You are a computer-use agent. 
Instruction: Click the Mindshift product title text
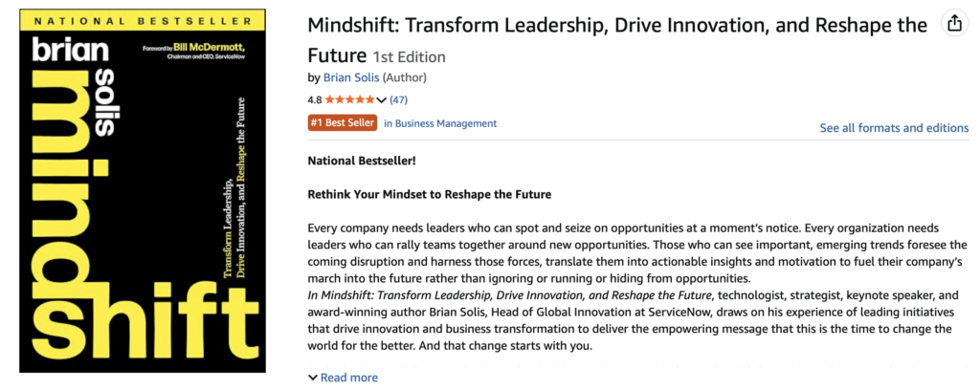(612, 26)
